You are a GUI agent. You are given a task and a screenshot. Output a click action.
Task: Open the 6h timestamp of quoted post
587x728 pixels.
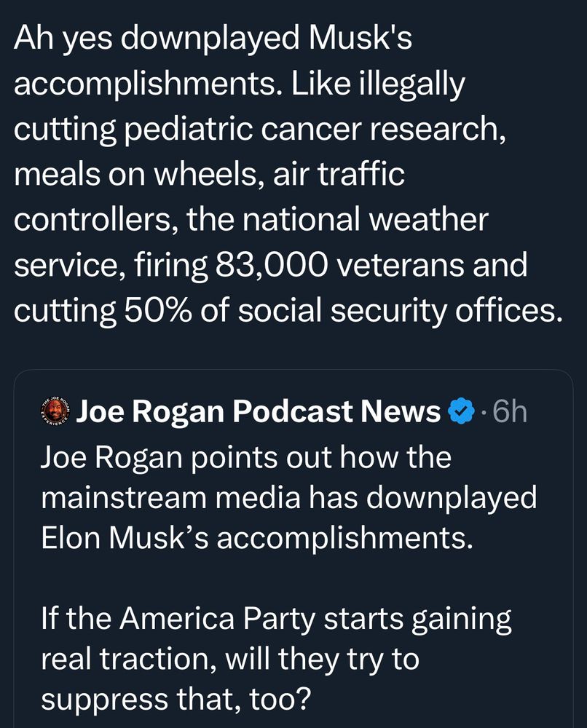pos(510,412)
